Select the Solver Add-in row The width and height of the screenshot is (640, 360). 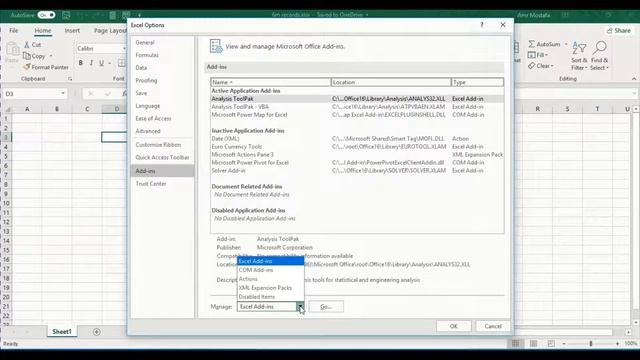tap(357, 171)
